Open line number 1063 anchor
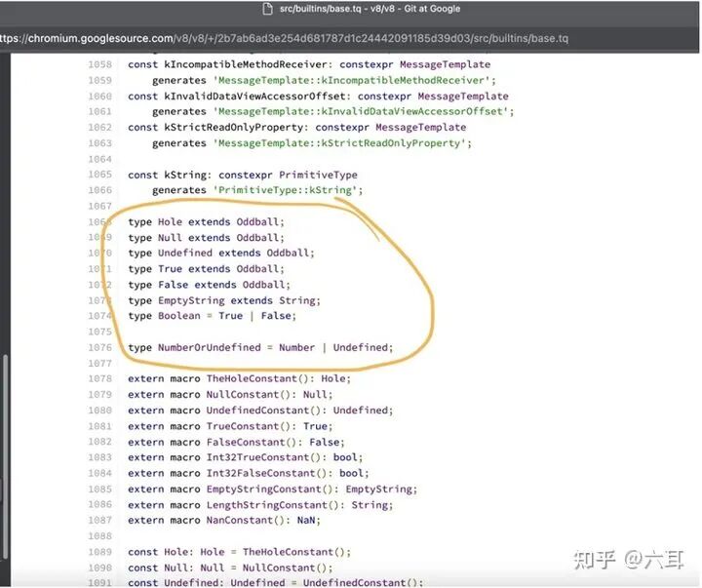Screen dimensions: 702x588 pos(99,143)
